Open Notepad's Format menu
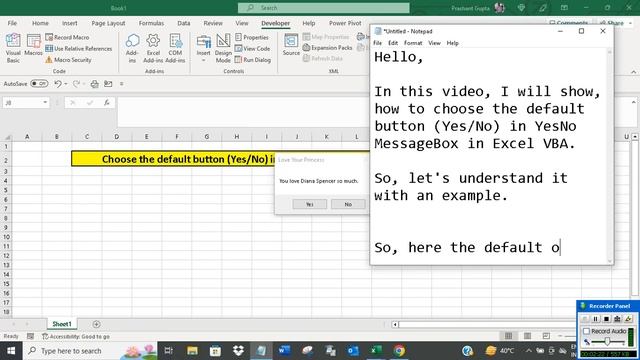Image resolution: width=640 pixels, height=360 pixels. point(413,43)
